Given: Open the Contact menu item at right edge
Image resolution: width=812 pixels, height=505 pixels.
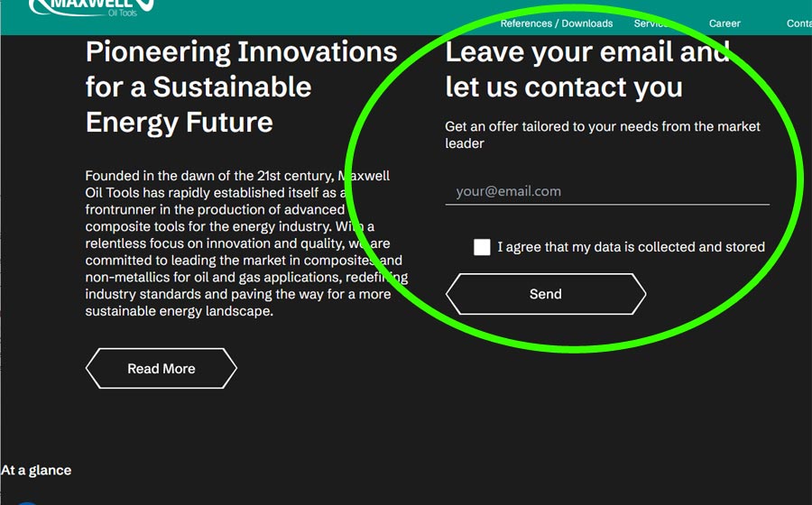Looking at the screenshot, I should [x=799, y=23].
